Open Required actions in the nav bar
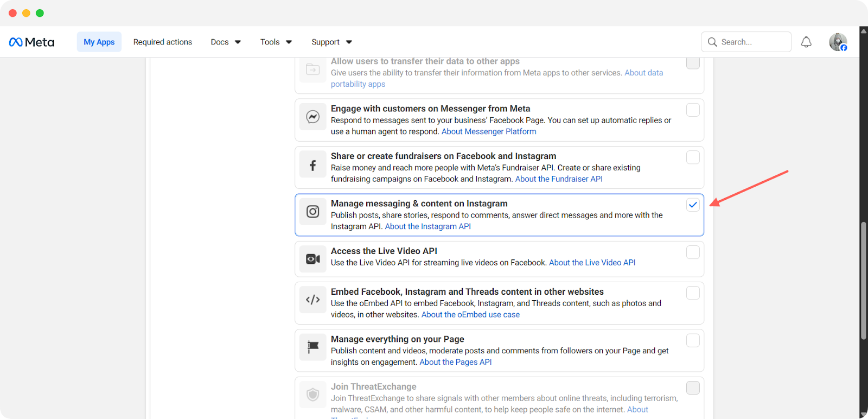 click(163, 42)
